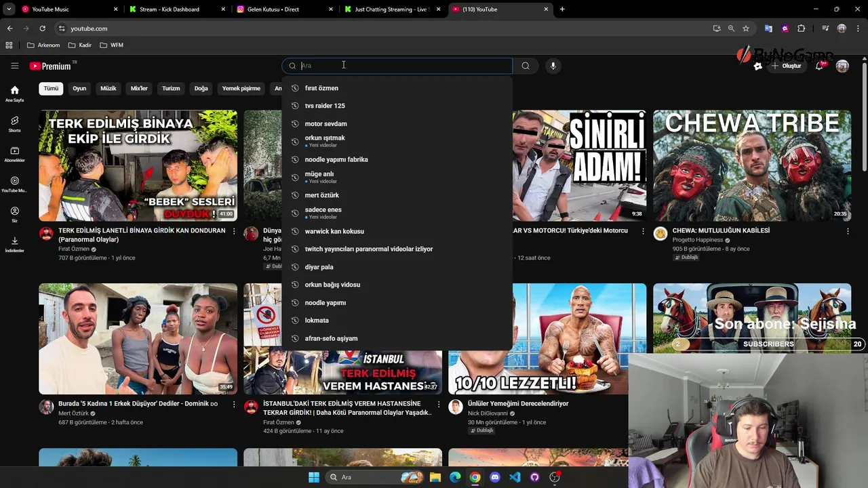
Task: Choose noodle yapımı fabrika suggestion
Action: click(397, 159)
